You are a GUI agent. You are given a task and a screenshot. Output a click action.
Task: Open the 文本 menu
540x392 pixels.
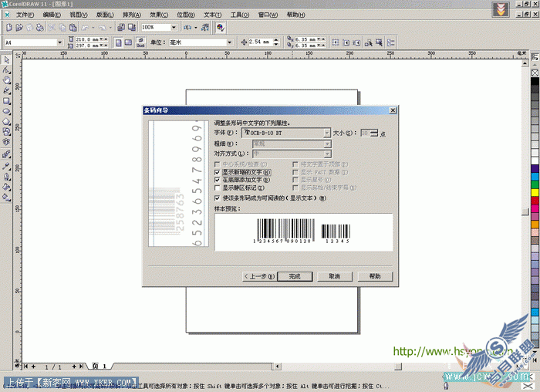tap(212, 15)
